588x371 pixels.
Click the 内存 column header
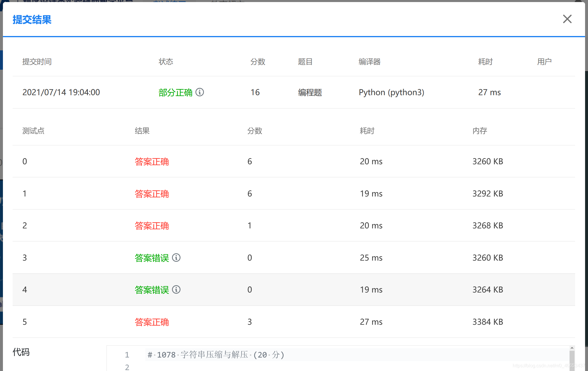click(480, 131)
